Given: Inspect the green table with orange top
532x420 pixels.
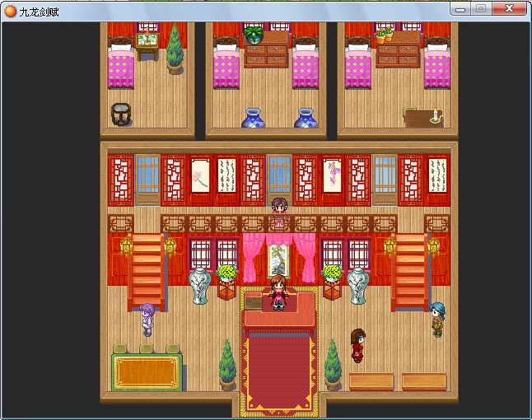Looking at the screenshot, I should (147, 372).
